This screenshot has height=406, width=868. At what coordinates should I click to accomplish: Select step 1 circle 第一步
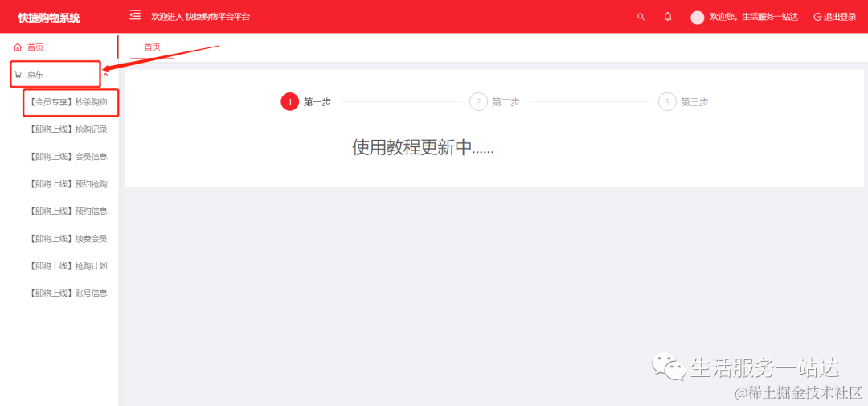(289, 102)
